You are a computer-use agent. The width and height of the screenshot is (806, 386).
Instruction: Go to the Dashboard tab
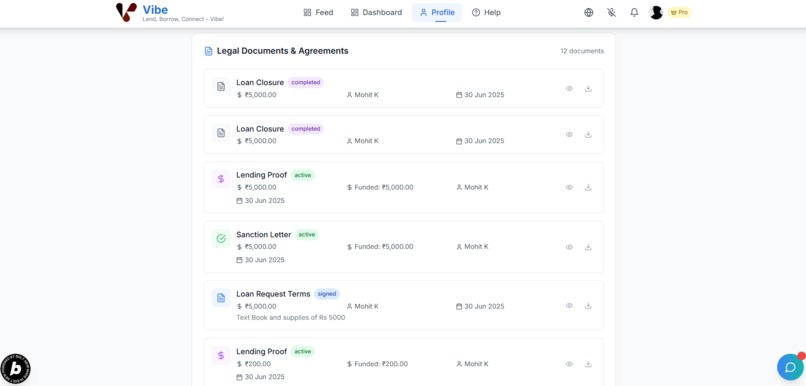[x=376, y=12]
